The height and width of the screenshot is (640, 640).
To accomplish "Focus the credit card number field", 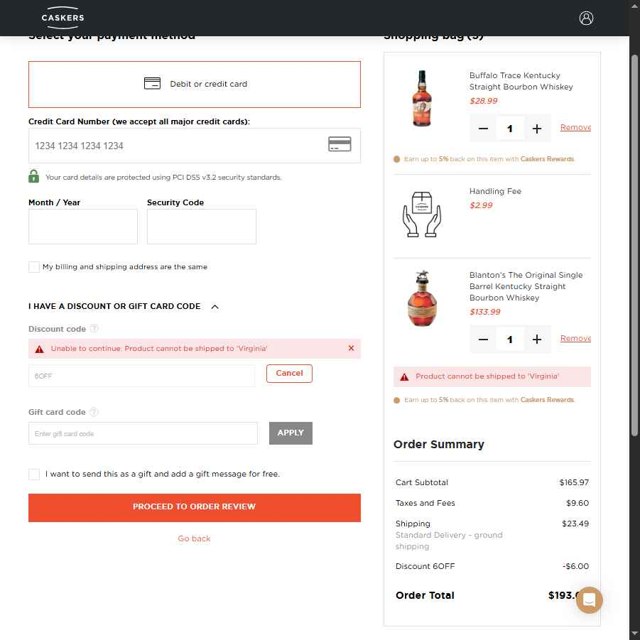I will [194, 146].
